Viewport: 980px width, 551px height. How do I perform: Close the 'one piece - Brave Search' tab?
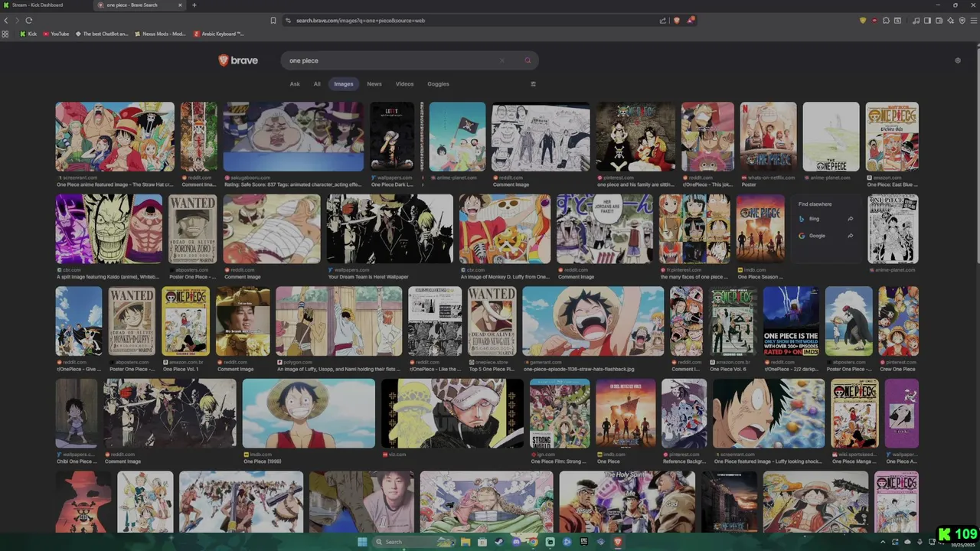click(x=180, y=5)
